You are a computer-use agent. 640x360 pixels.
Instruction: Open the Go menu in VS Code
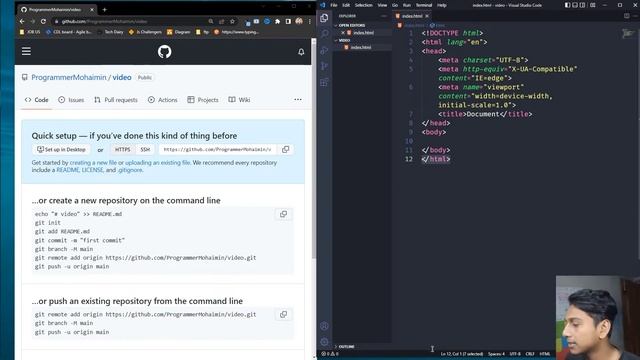point(395,5)
